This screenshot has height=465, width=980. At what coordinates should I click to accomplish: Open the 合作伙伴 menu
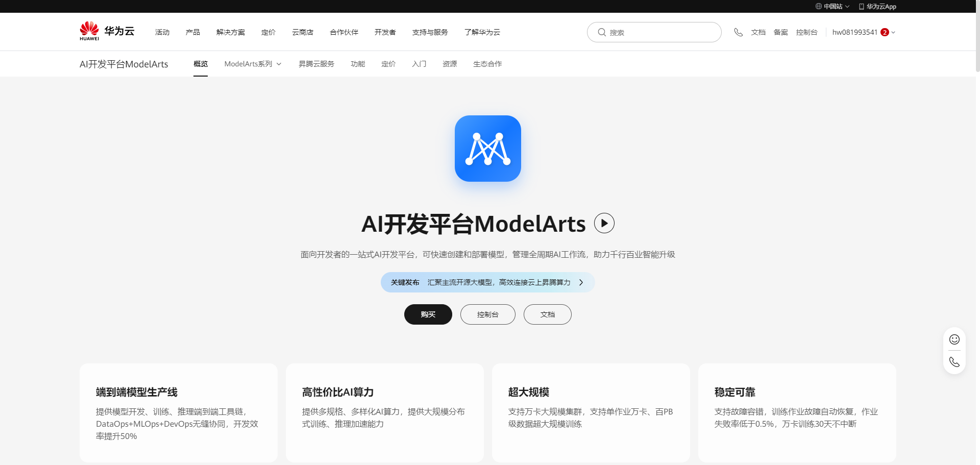[x=344, y=32]
